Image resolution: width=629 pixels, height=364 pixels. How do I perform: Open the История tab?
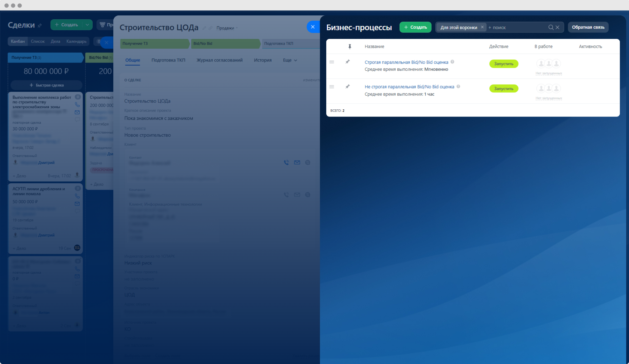point(262,60)
